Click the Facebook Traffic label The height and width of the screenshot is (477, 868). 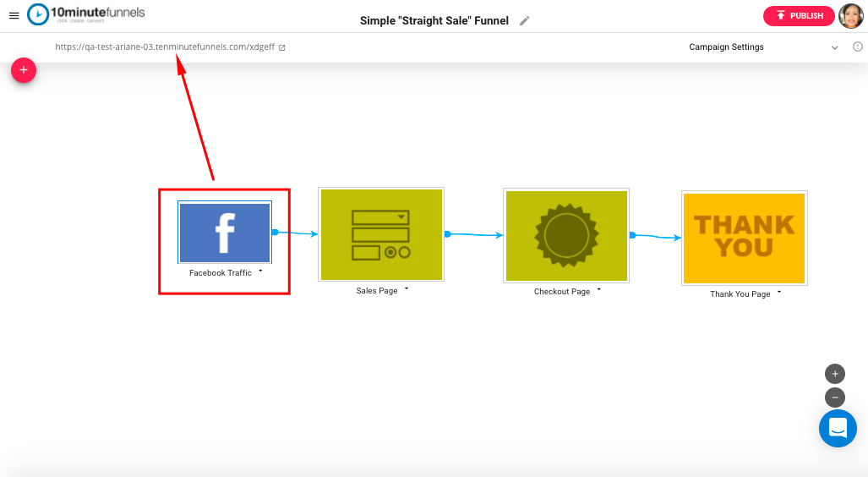tap(221, 273)
